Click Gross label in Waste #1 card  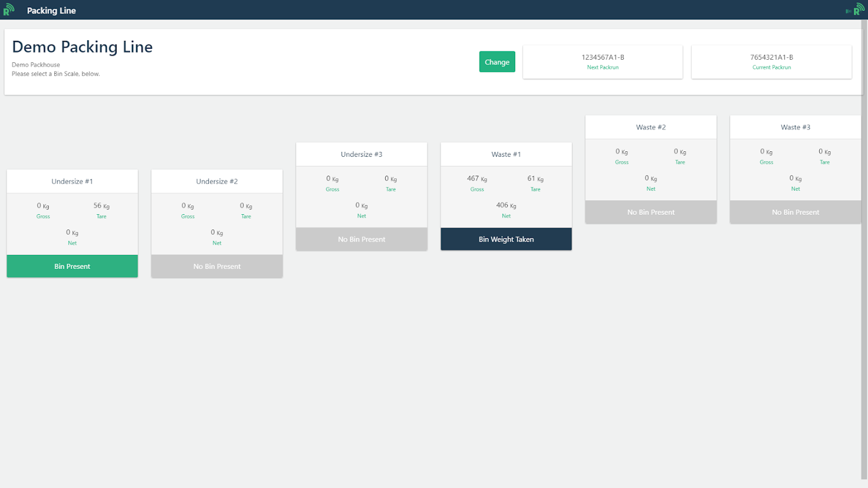click(x=477, y=189)
